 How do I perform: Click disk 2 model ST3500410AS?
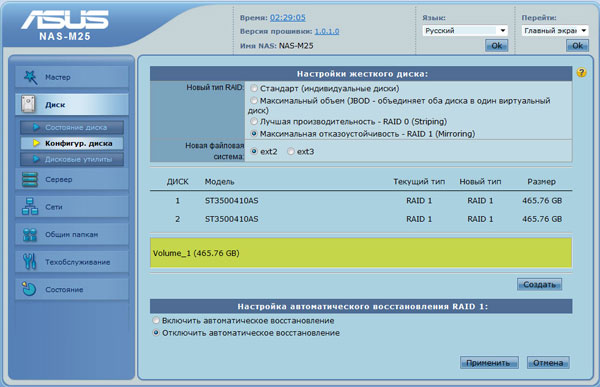(x=232, y=219)
